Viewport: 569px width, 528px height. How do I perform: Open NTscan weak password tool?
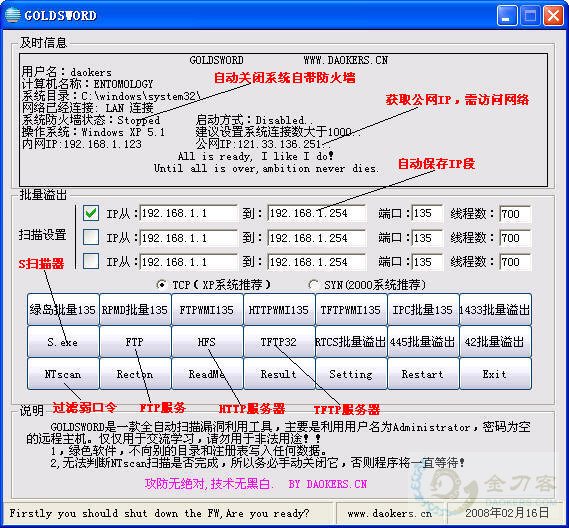[x=63, y=374]
